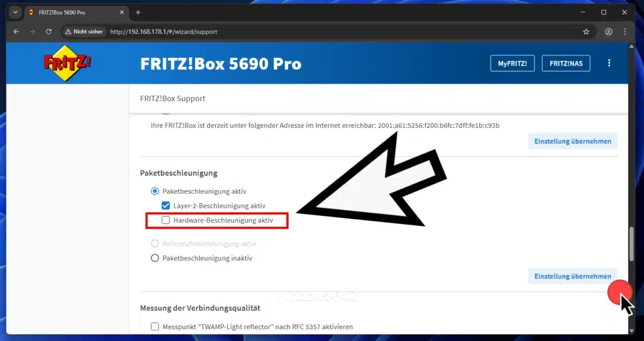Click the browser forward arrow
This screenshot has height=341, width=644.
(33, 31)
